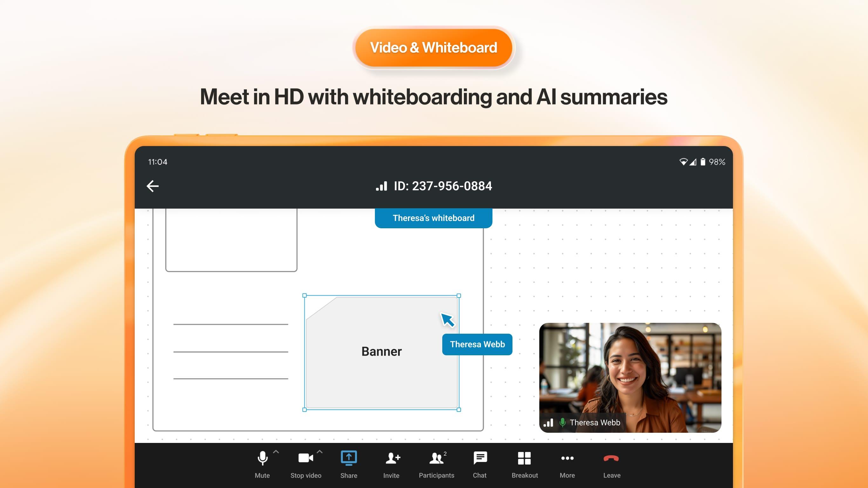Click the battery icon in the status bar

click(703, 162)
